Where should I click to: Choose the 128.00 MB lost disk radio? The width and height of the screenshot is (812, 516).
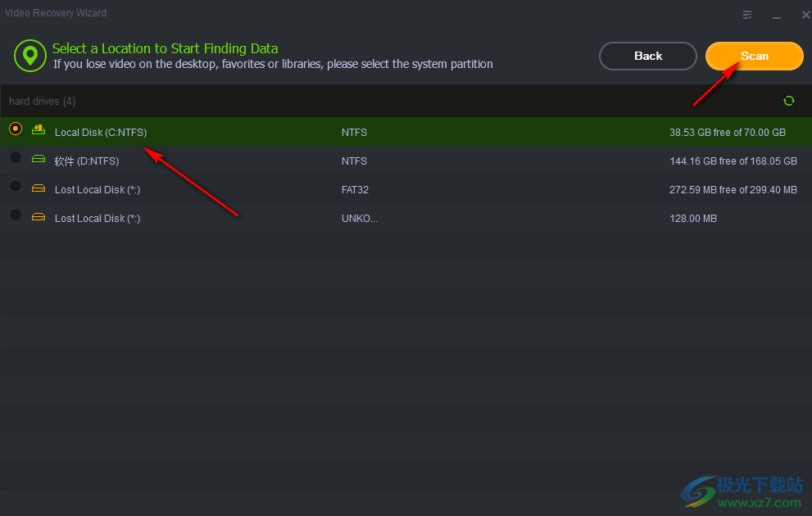click(16, 215)
